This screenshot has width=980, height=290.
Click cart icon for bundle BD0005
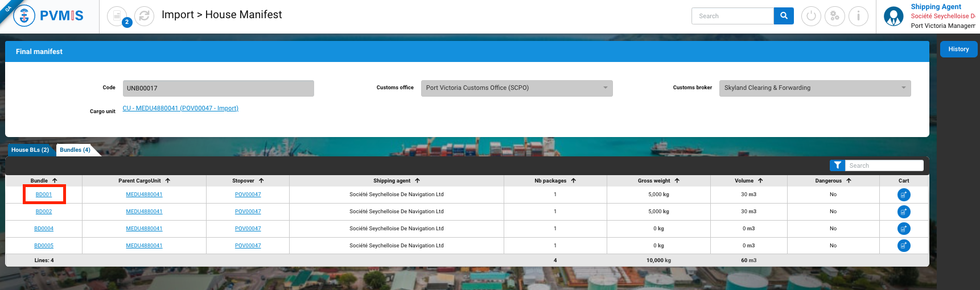tap(903, 246)
